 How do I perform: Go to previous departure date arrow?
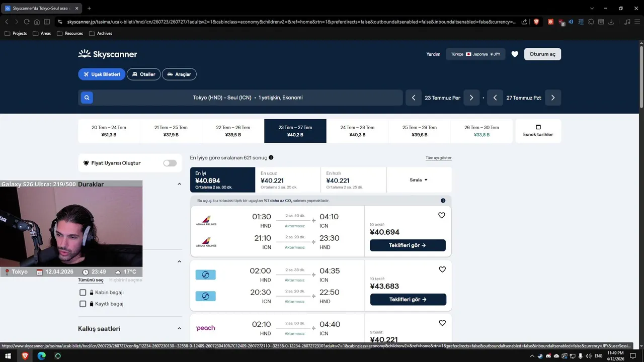(x=414, y=98)
